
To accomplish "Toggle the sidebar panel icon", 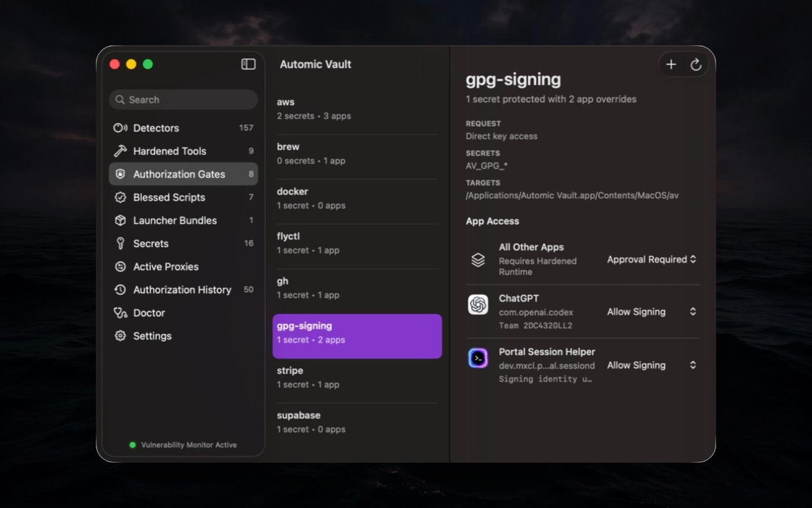I will [248, 64].
